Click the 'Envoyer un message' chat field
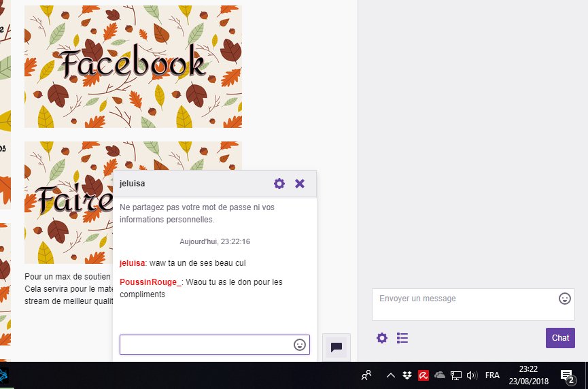This screenshot has width=588, height=389. pos(473,305)
